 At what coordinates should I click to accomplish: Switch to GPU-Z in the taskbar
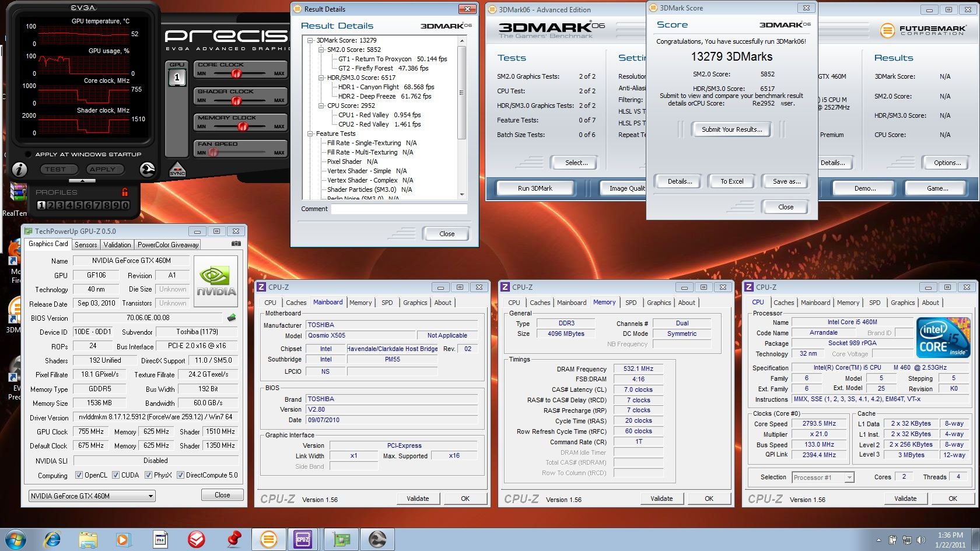click(x=341, y=539)
